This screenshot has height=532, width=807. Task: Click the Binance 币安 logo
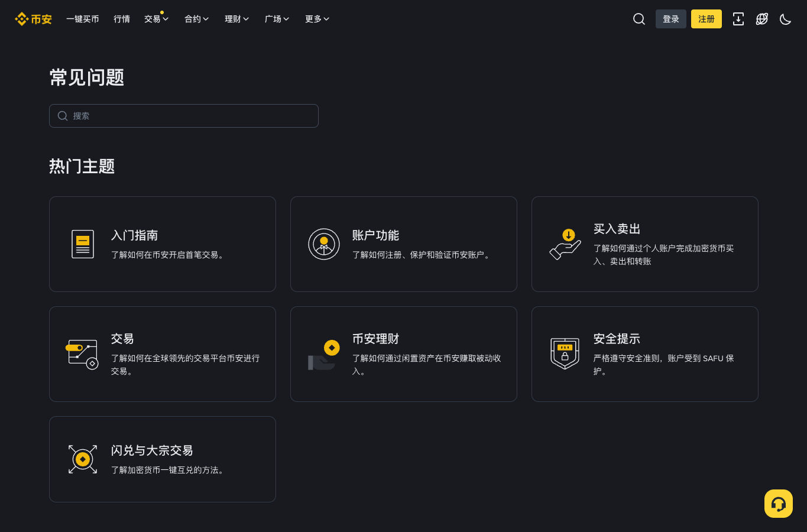pyautogui.click(x=33, y=19)
